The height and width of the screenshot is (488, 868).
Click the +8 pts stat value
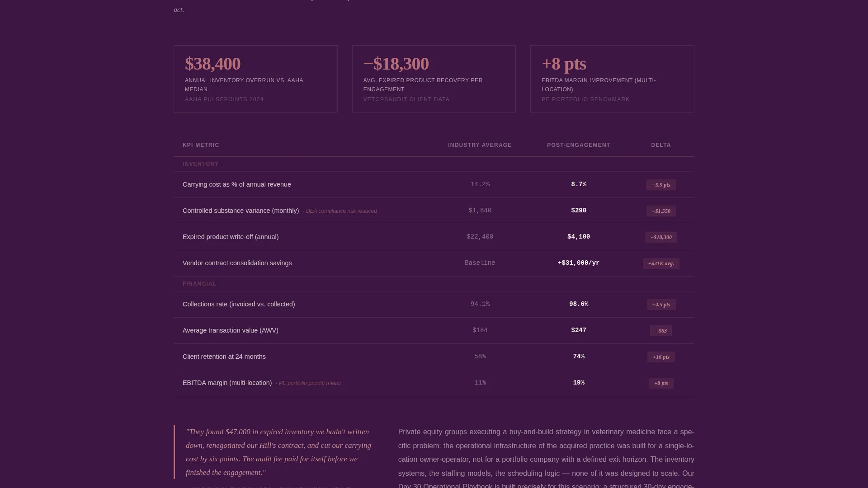click(564, 64)
